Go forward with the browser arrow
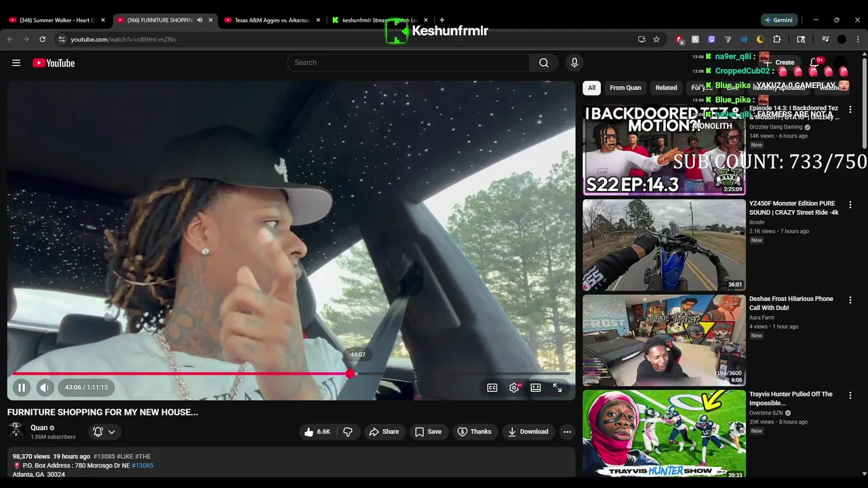 click(26, 39)
